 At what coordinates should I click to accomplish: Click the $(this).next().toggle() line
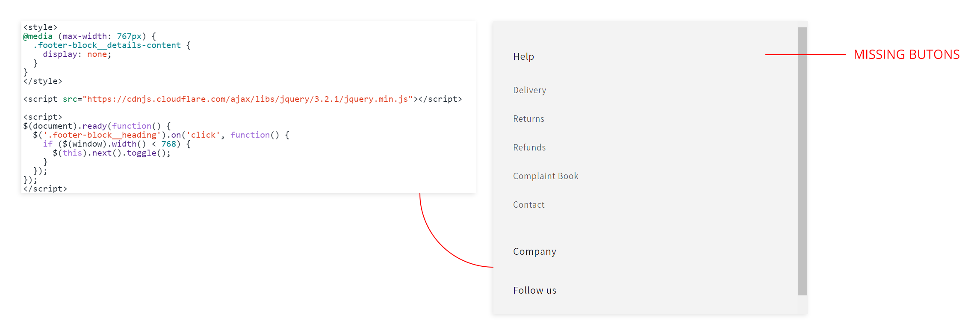tap(112, 153)
